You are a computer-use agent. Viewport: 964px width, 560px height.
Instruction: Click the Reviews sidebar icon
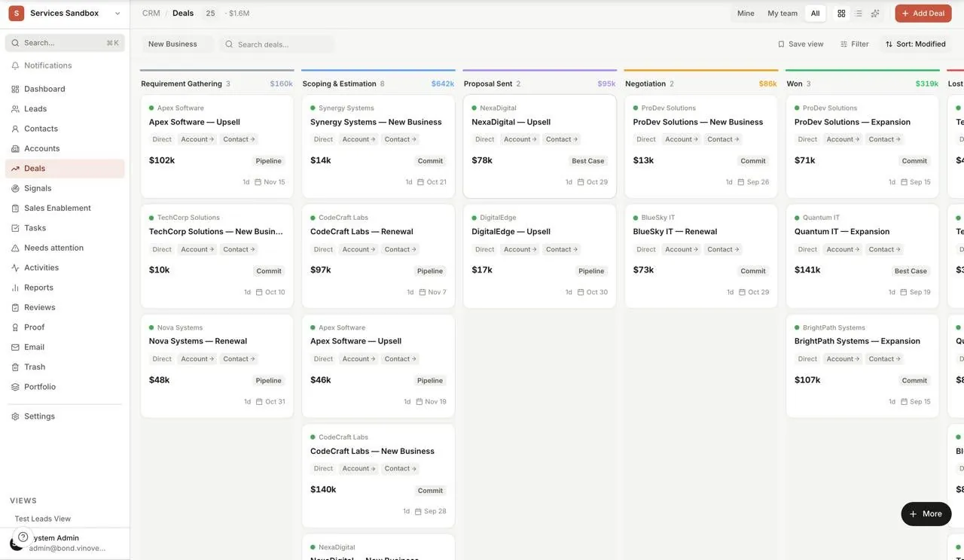(15, 308)
